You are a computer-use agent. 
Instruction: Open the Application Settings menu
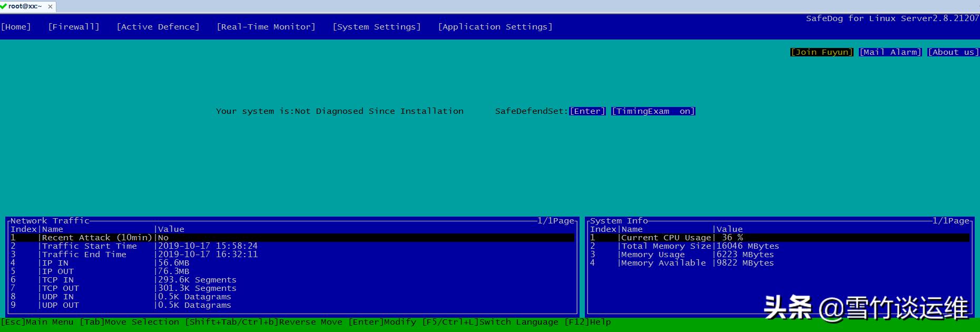(495, 27)
